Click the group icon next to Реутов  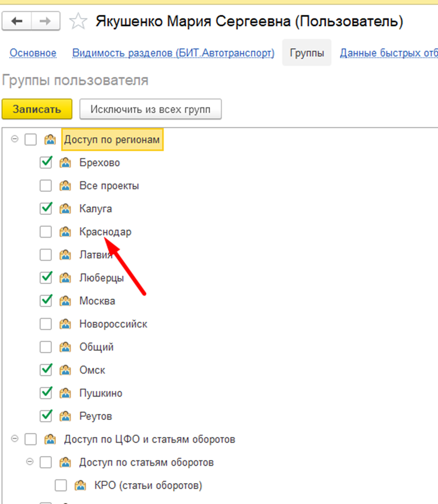[65, 416]
